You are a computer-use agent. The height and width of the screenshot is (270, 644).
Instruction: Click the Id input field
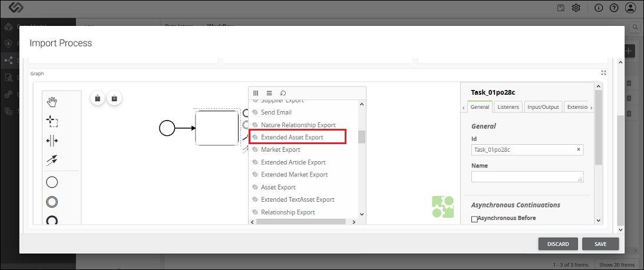pyautogui.click(x=527, y=150)
